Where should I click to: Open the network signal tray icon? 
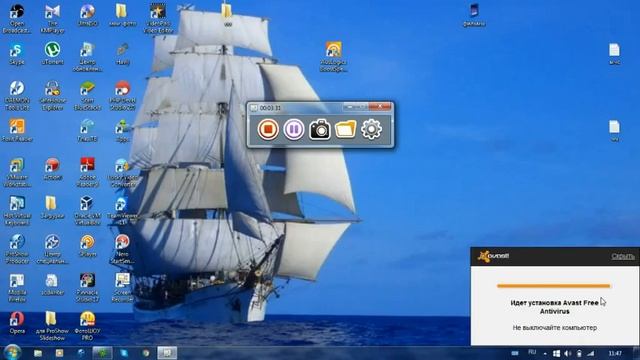(591, 353)
